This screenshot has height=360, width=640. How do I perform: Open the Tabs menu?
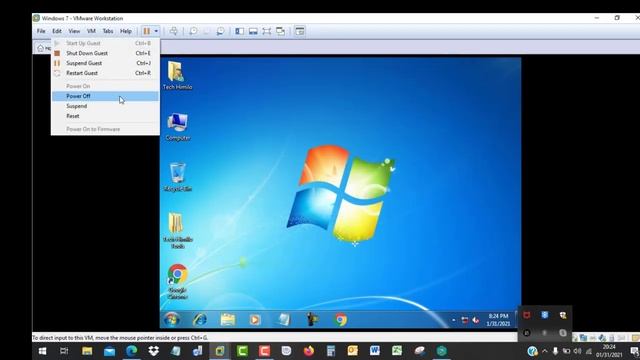coord(108,31)
